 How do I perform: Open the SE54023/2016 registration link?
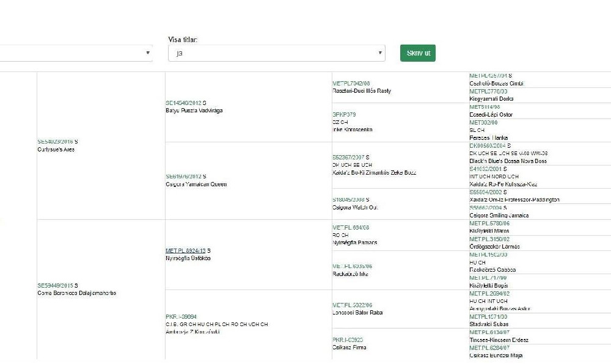(56, 142)
